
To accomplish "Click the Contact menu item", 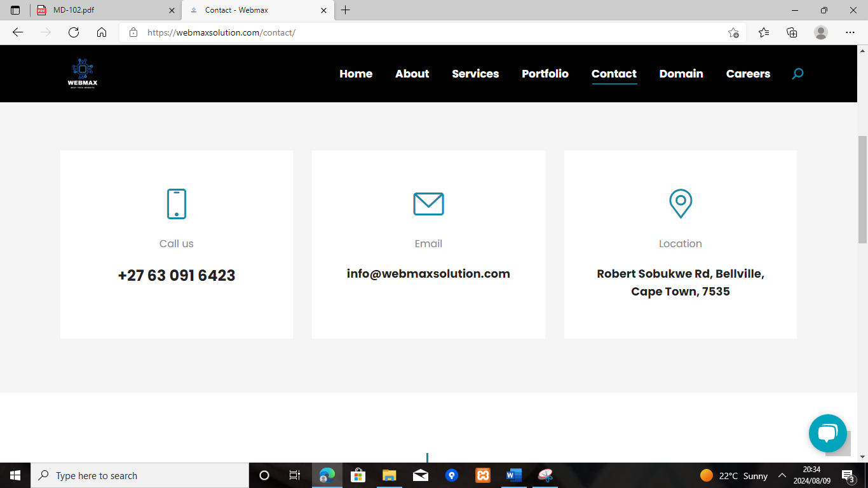I will (x=614, y=74).
